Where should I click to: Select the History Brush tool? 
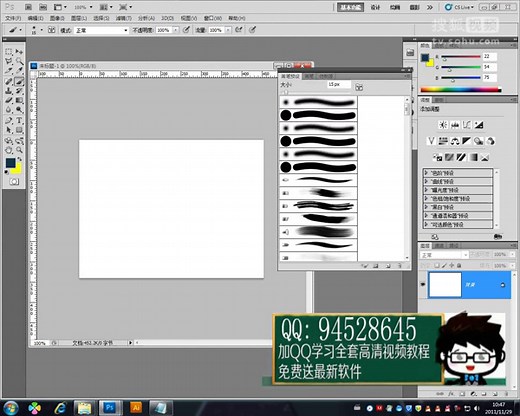(19, 91)
